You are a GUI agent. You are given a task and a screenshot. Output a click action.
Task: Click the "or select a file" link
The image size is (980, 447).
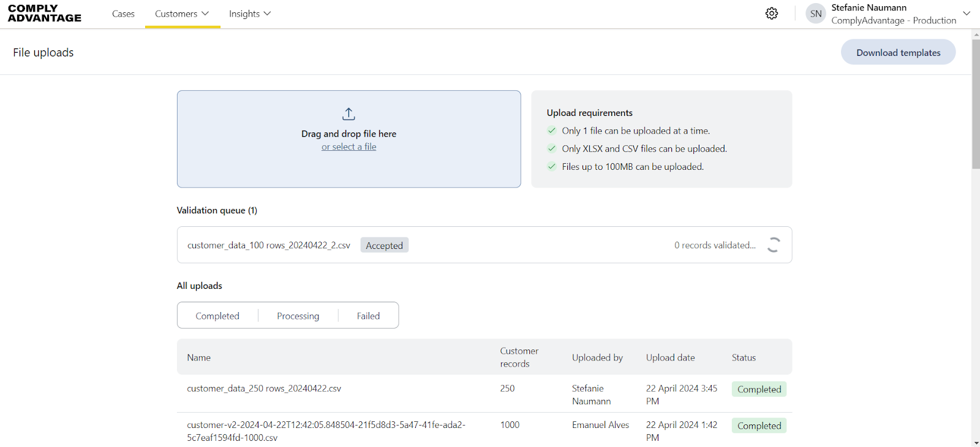[x=349, y=147]
